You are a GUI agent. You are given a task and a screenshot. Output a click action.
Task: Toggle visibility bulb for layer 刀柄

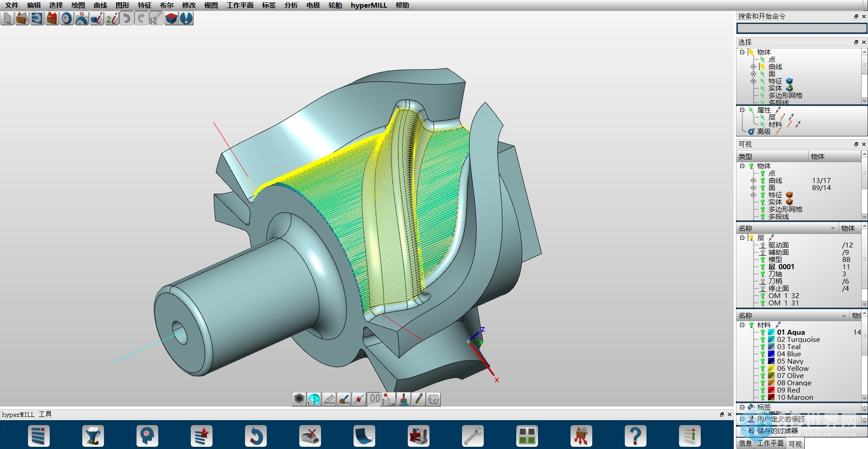pos(763,281)
